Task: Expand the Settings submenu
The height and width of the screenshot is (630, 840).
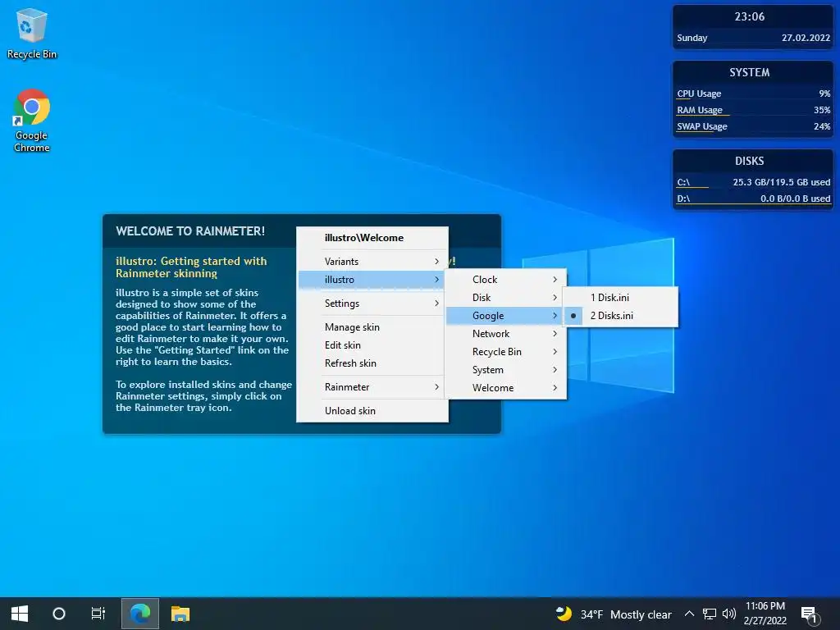Action: pyautogui.click(x=372, y=304)
